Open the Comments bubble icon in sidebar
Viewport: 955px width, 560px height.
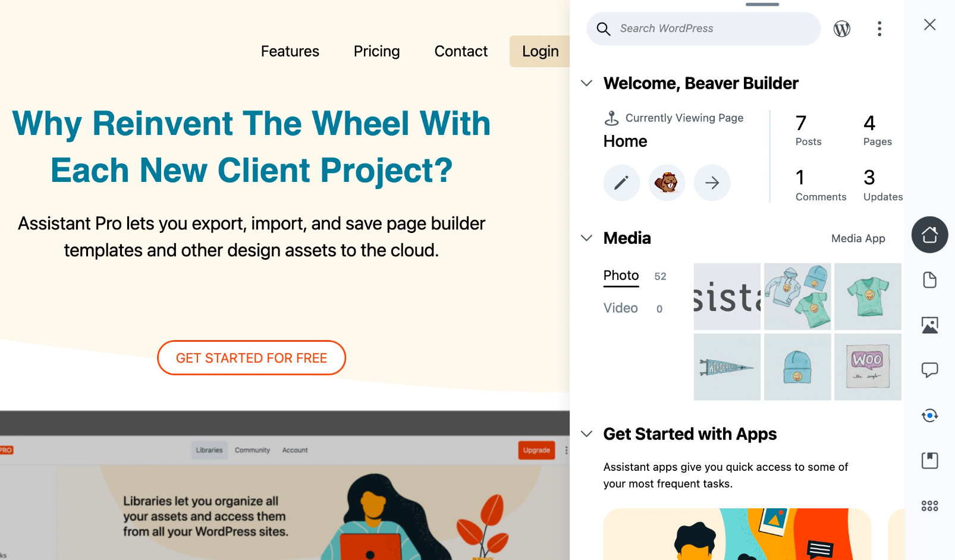929,370
